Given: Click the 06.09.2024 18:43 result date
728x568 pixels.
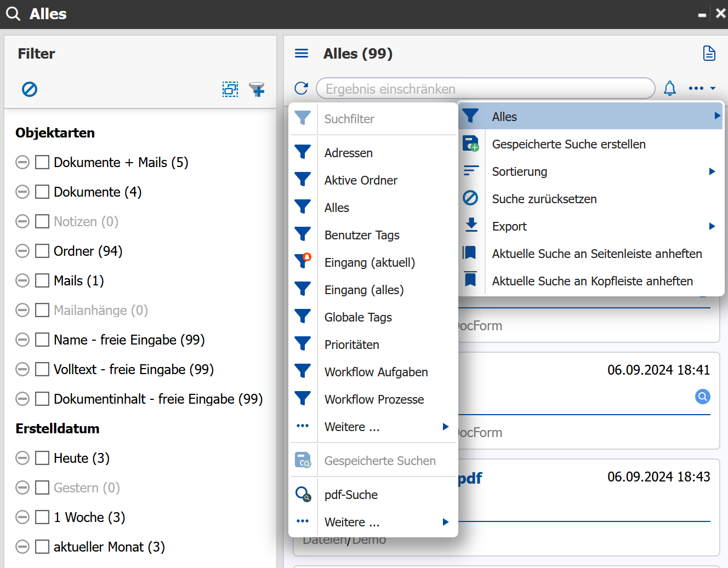Looking at the screenshot, I should [x=658, y=477].
